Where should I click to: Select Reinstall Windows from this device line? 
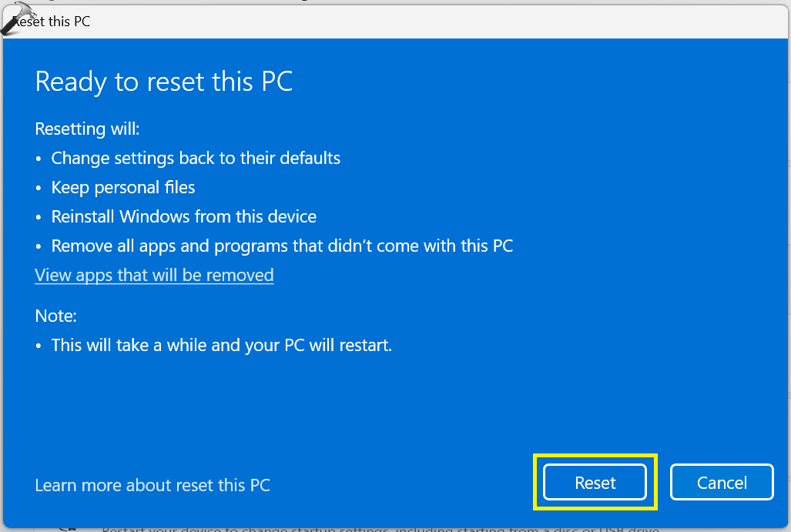[x=184, y=217]
